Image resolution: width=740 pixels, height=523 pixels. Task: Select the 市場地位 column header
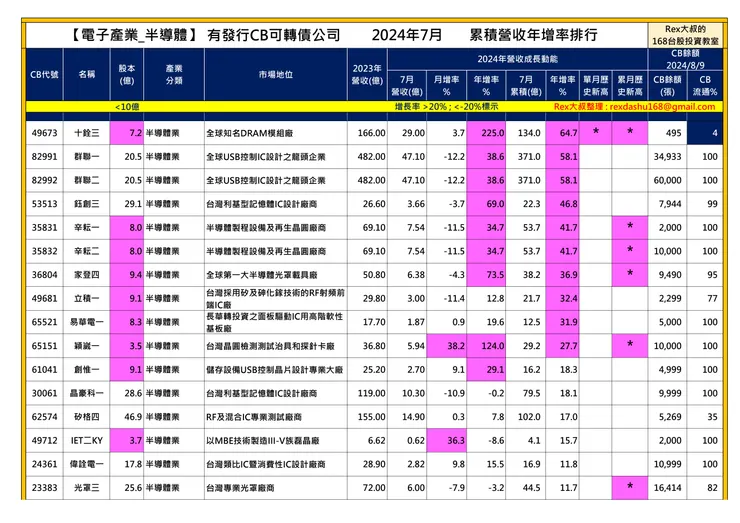pos(276,74)
